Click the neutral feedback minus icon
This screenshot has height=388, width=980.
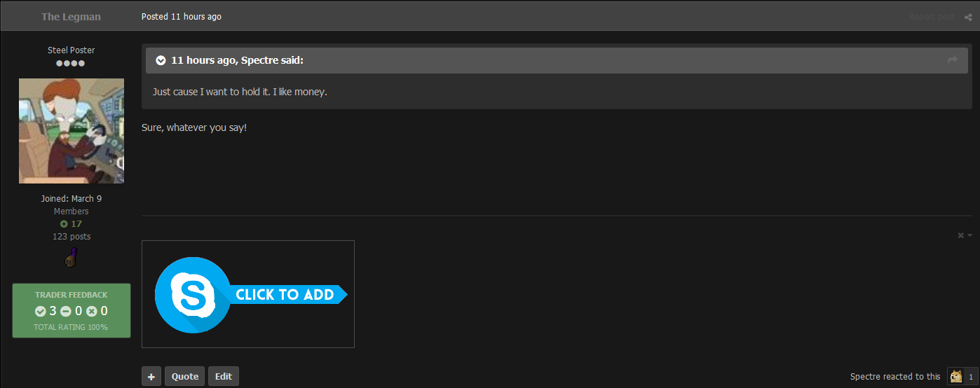(x=66, y=311)
